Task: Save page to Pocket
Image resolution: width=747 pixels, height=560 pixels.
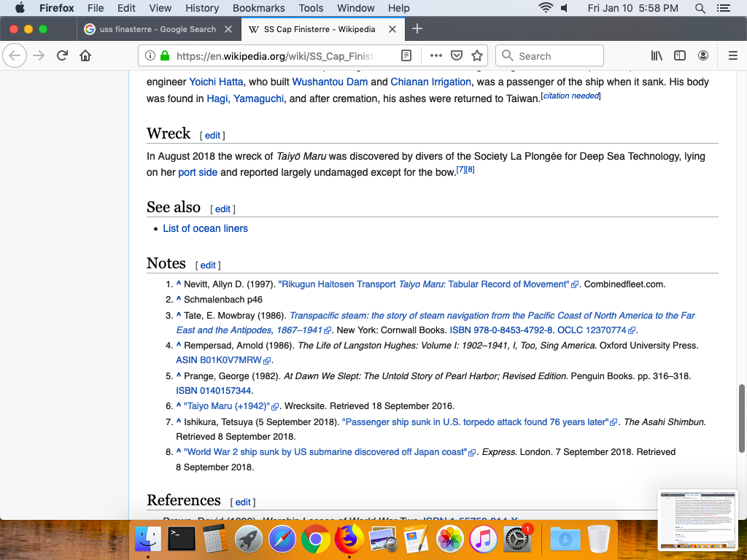Action: pos(457,56)
